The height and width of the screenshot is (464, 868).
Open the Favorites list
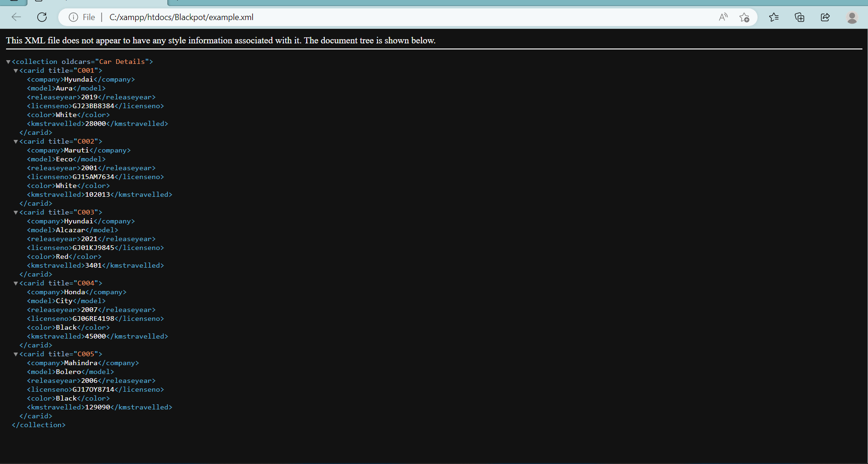point(774,17)
